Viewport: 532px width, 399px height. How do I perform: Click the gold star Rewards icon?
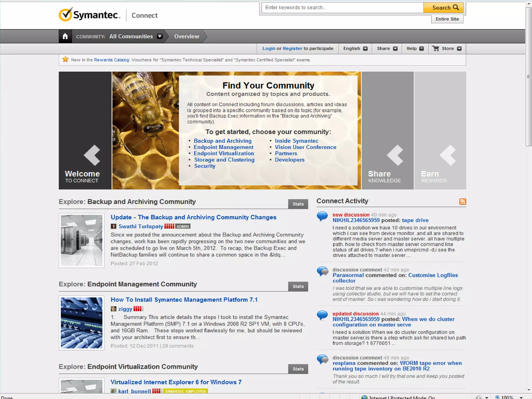pos(65,59)
